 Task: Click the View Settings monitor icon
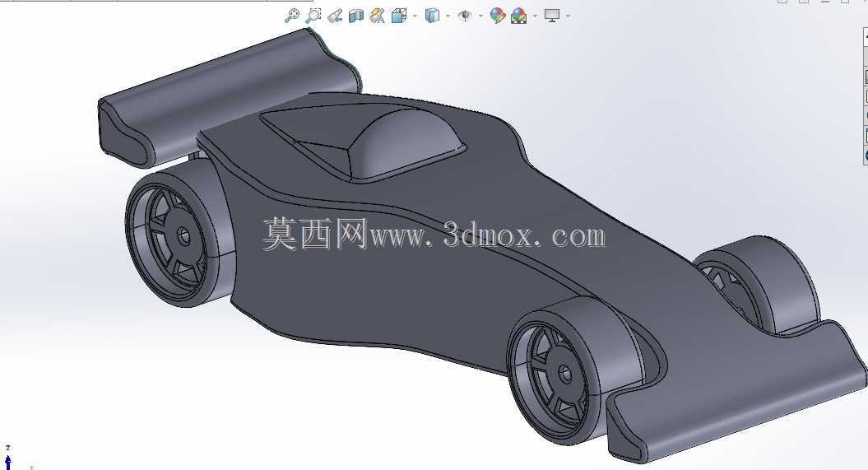[552, 16]
